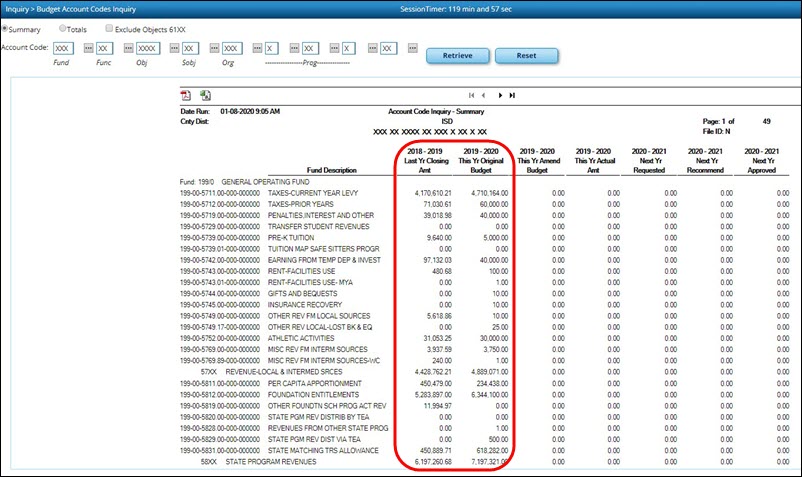Image resolution: width=802 pixels, height=477 pixels.
Task: Click the Date Run 01-08-2020 9:05 AM text
Action: pyautogui.click(x=230, y=111)
